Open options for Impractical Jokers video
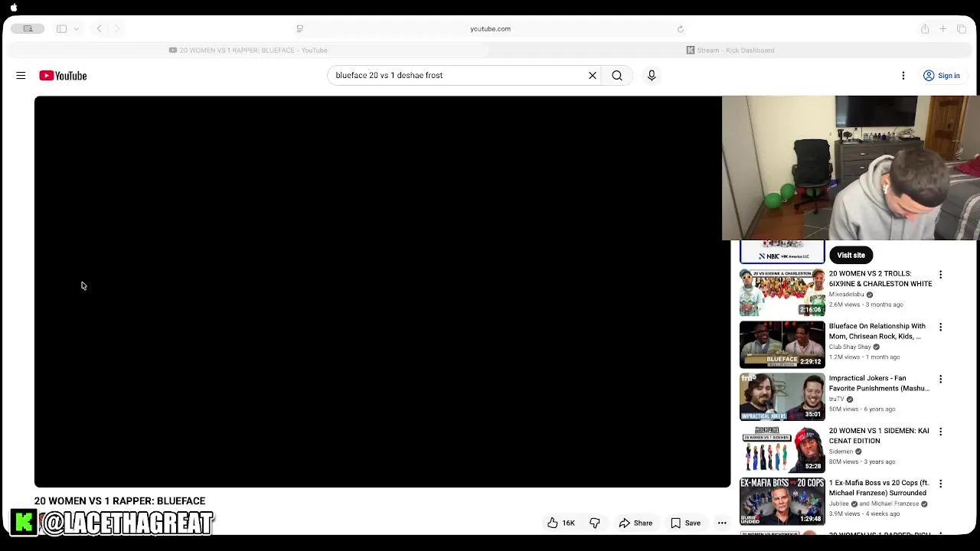980x551 pixels. [x=940, y=379]
